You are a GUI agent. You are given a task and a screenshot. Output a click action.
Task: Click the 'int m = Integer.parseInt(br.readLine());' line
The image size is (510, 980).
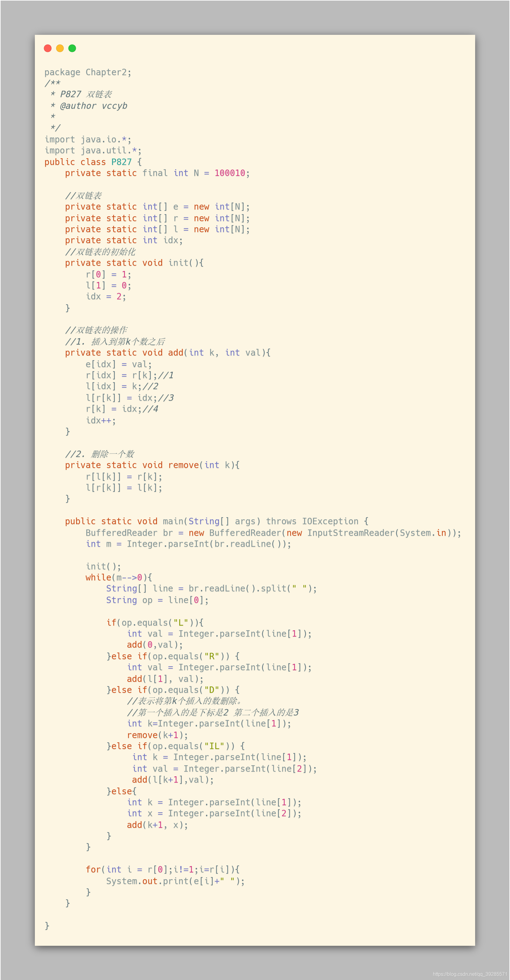point(188,544)
